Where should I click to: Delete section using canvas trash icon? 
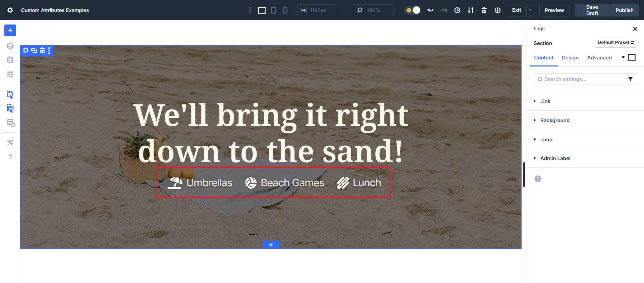tap(42, 51)
